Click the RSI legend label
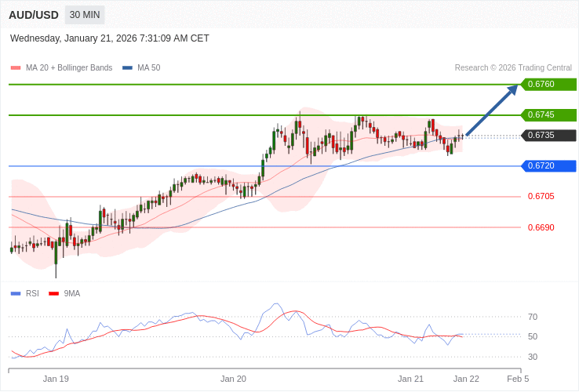Image resolution: width=579 pixels, height=392 pixels. 32,294
